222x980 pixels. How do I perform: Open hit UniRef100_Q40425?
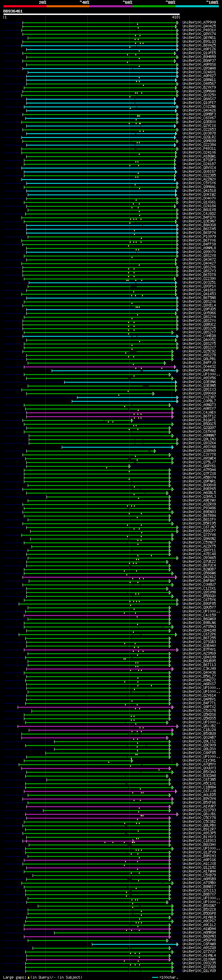pos(199,26)
